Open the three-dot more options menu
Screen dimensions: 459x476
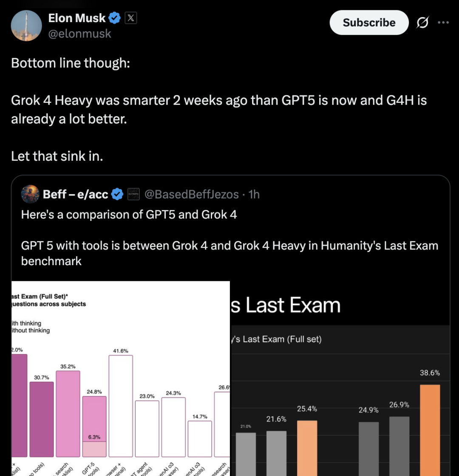[443, 23]
